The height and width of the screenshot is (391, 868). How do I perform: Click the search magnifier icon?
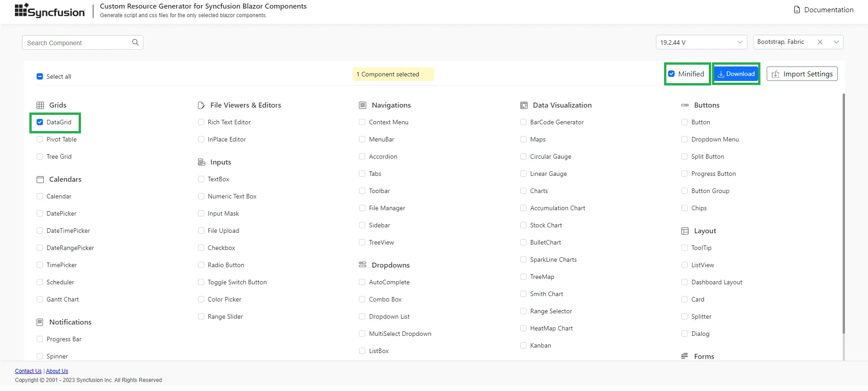tap(135, 42)
